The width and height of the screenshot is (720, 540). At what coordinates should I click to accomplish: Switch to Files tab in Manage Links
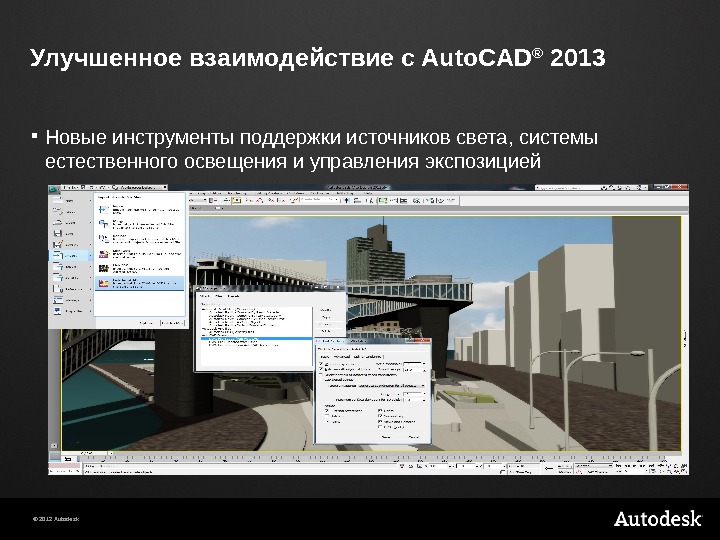tap(219, 296)
